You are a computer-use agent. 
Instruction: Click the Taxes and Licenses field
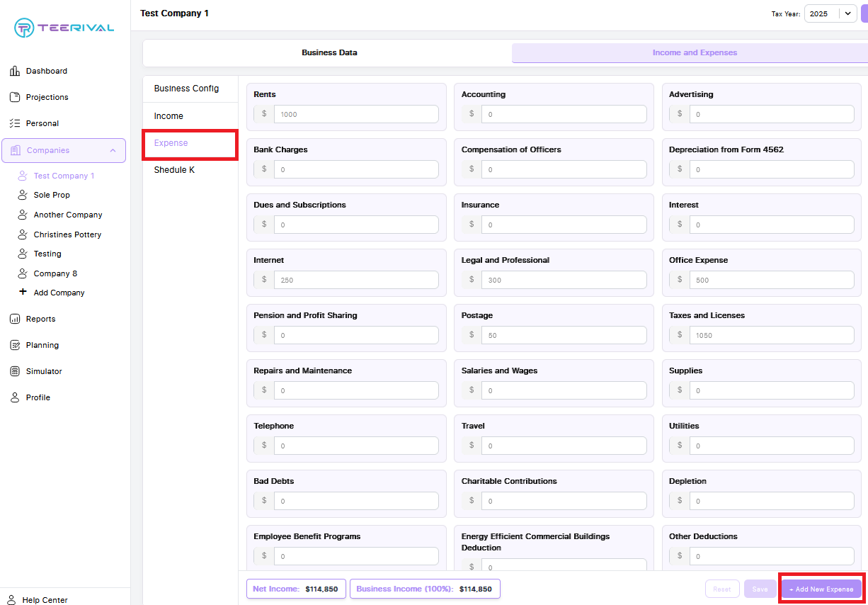(x=772, y=335)
